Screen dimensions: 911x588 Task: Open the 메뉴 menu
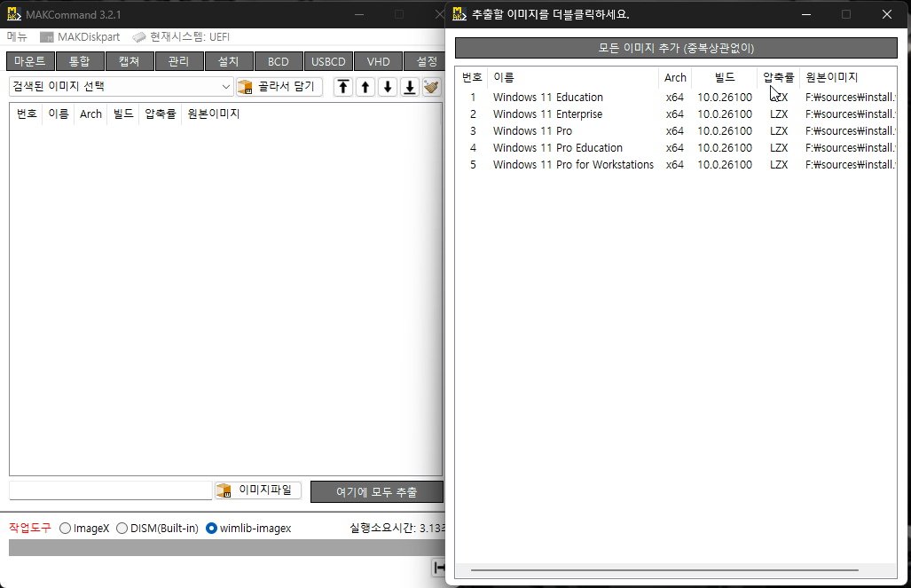pyautogui.click(x=17, y=36)
